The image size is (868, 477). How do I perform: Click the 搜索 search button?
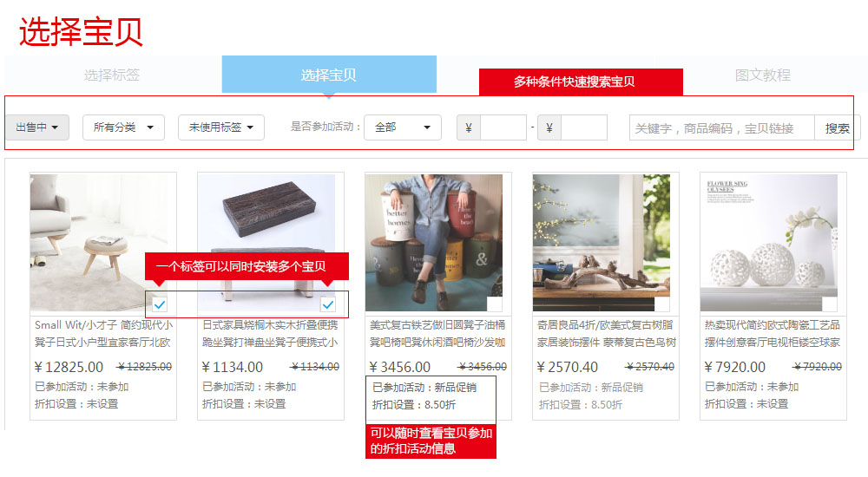click(x=837, y=128)
